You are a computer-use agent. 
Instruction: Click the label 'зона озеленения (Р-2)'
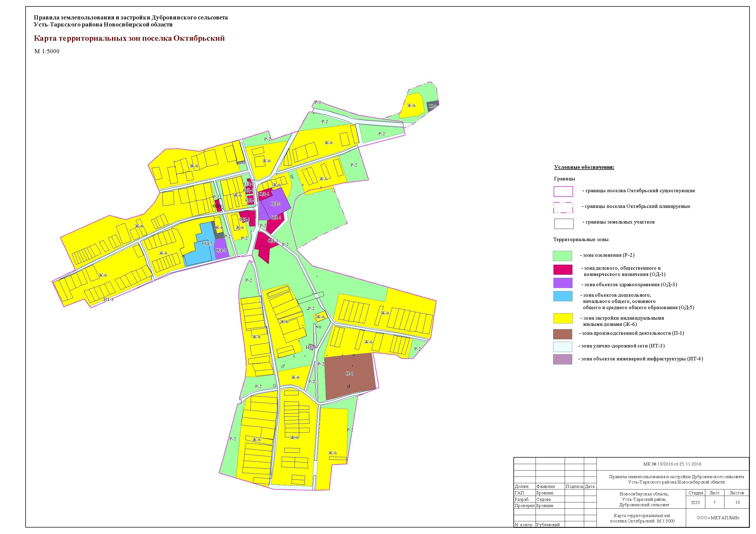click(608, 255)
